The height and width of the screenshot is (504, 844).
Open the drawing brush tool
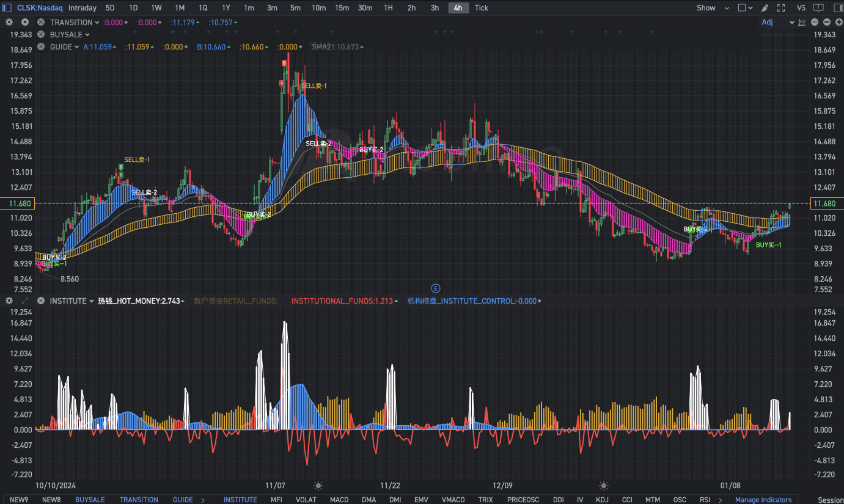pyautogui.click(x=765, y=8)
